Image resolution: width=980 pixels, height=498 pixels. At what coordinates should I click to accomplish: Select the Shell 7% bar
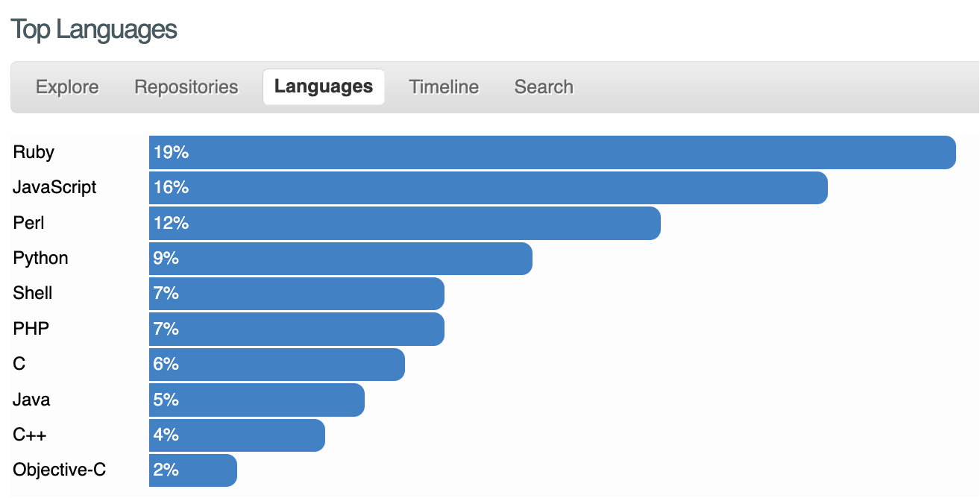tap(296, 294)
